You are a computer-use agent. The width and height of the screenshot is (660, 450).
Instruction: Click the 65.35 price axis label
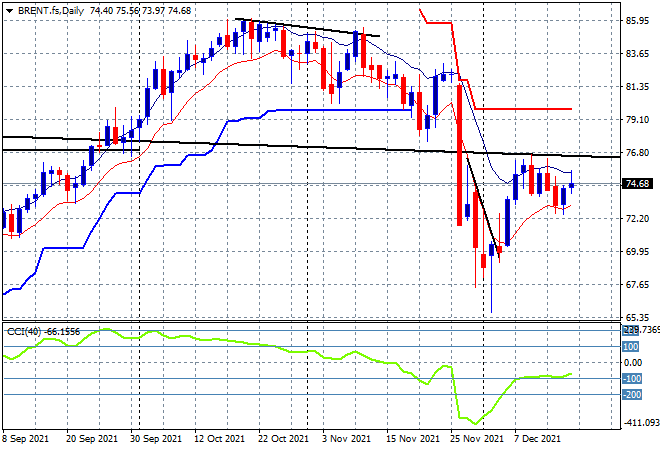[637, 318]
